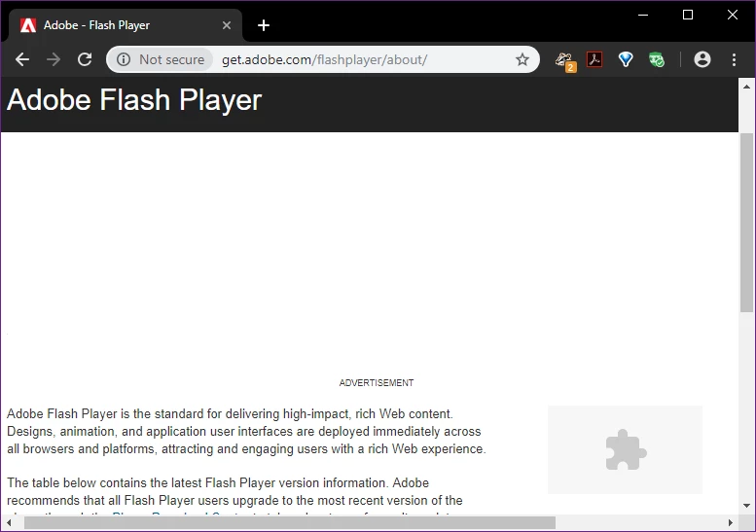Click the address bar URL get.adobe.com/flashplayer/about/
Viewport: 756px width, 532px height.
click(324, 59)
